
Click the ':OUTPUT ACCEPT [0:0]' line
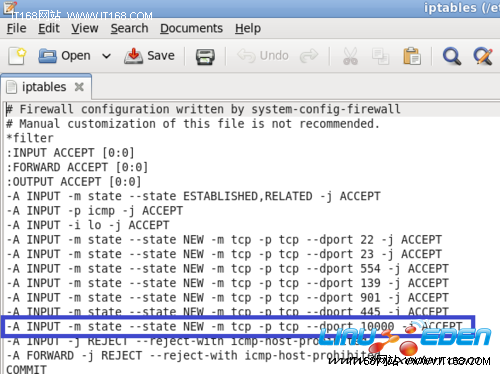74,182
